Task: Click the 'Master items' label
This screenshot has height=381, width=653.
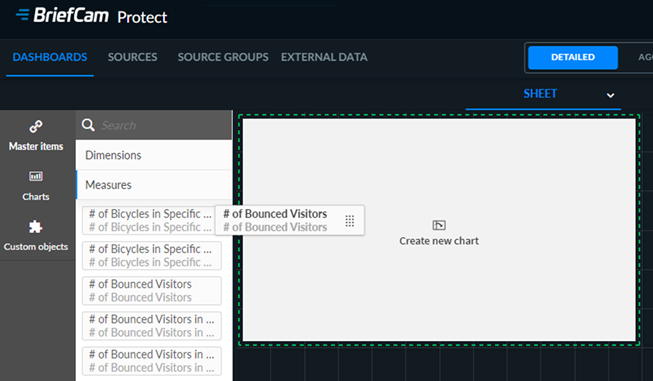Action: pos(36,146)
